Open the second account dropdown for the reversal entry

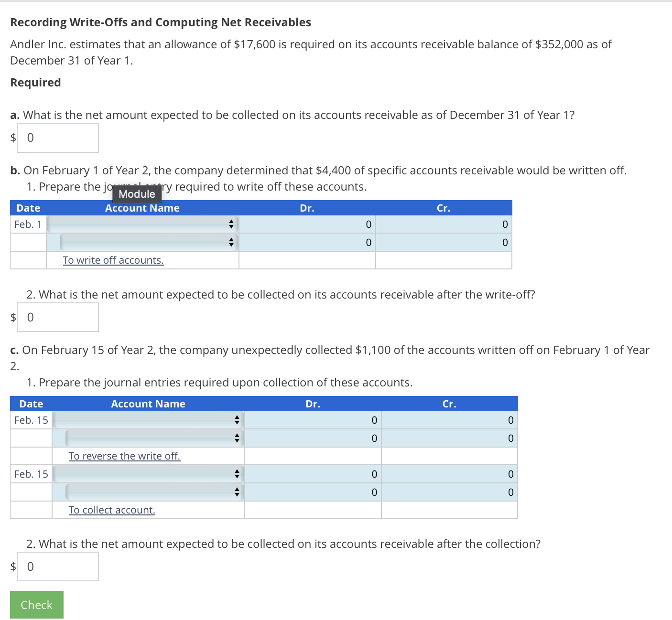click(153, 438)
